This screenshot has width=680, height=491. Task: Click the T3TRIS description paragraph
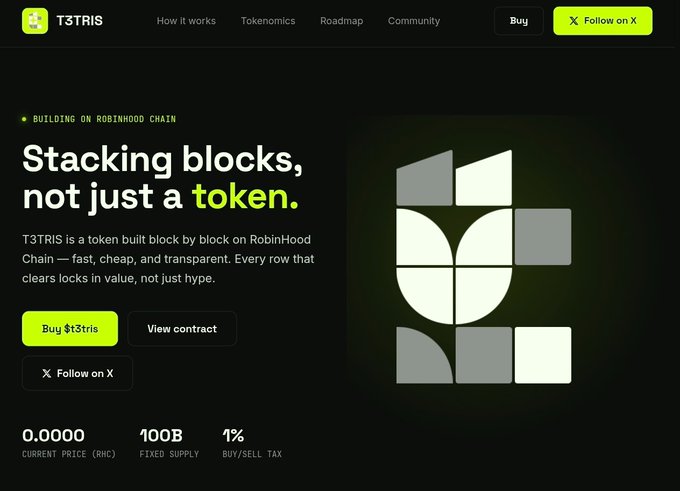click(168, 259)
